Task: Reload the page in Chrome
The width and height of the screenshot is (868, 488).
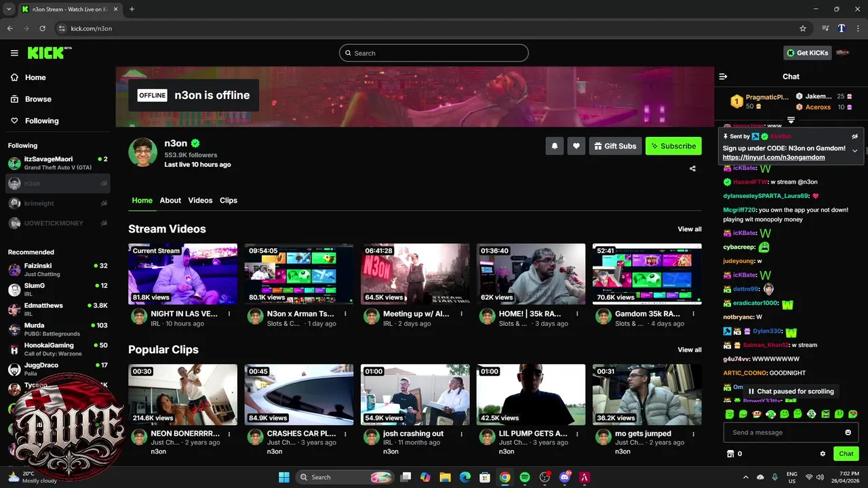Action: tap(43, 28)
